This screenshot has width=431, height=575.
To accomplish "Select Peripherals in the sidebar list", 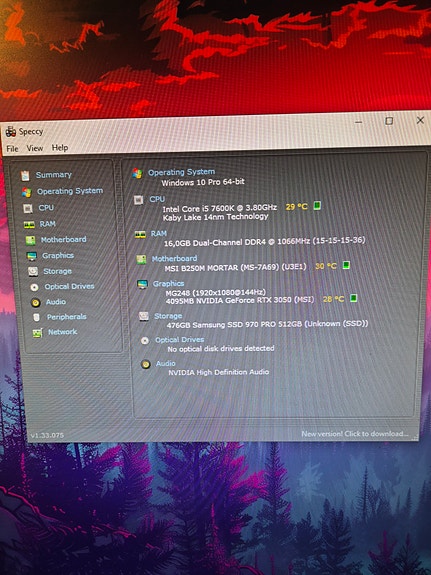I will [66, 317].
